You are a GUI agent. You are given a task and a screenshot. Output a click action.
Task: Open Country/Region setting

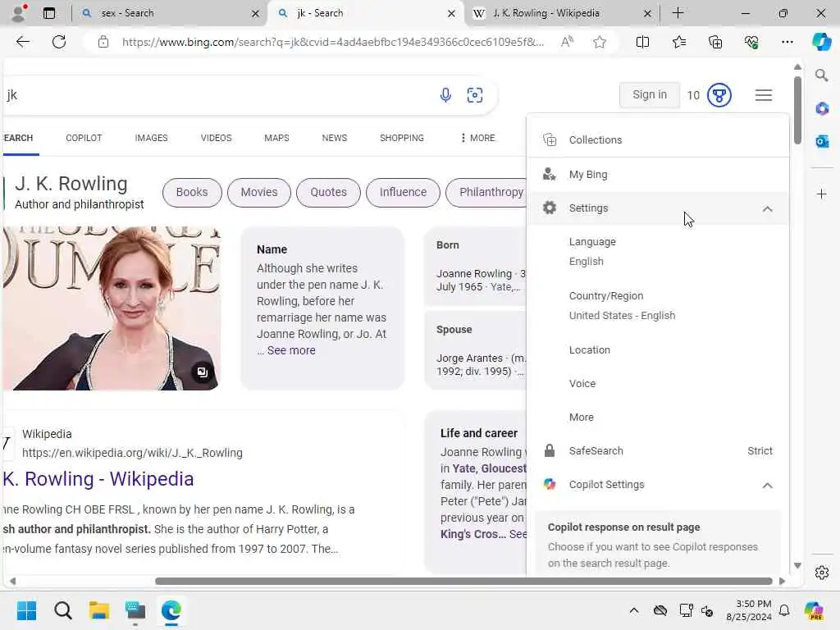point(658,305)
